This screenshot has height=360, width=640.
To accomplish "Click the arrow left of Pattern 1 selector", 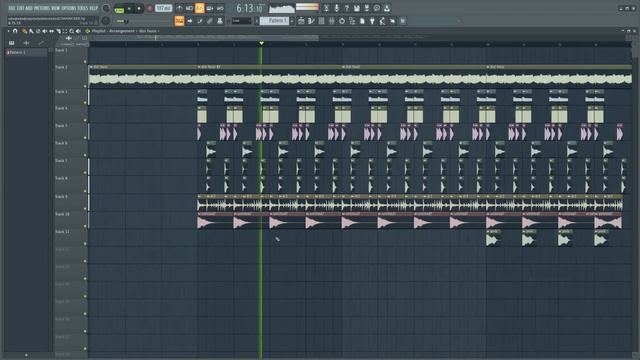I will [x=257, y=21].
